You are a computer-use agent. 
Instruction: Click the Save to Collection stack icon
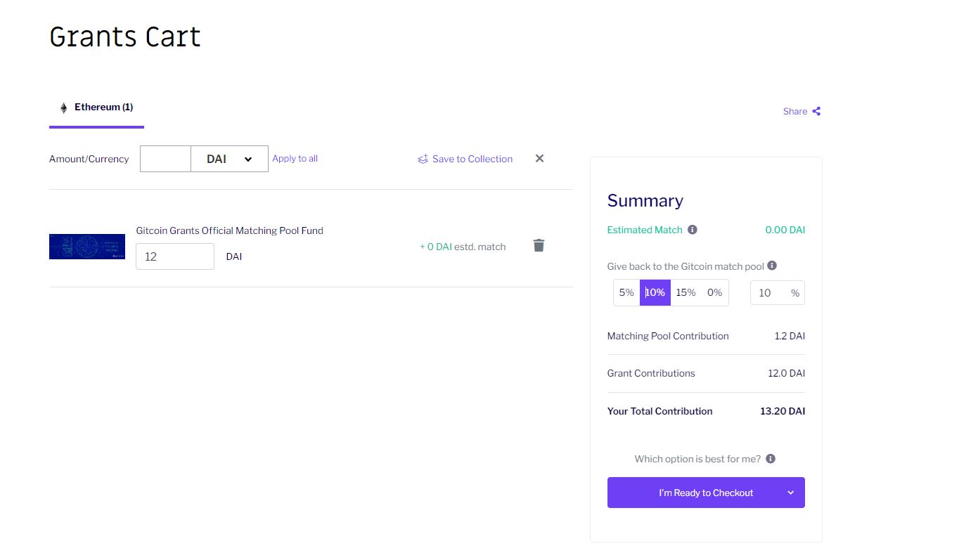coord(423,159)
